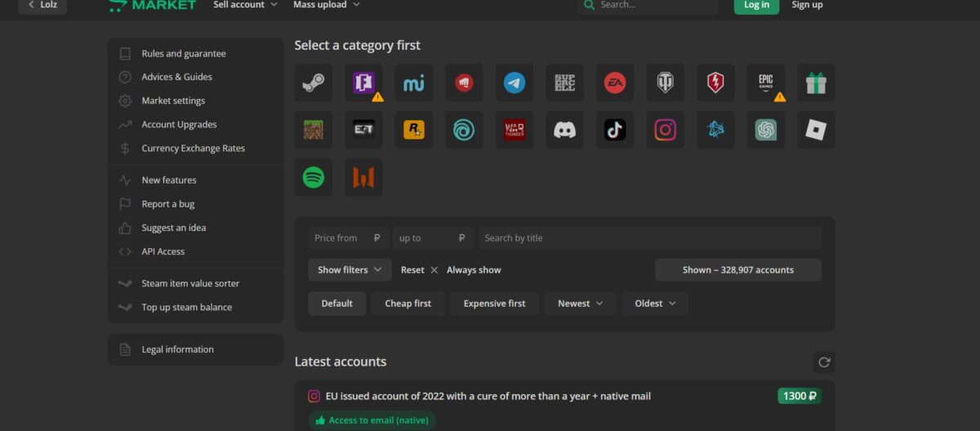Viewport: 980px width, 431px height.
Task: Click Shown – 328,907 accounts button
Action: point(738,270)
